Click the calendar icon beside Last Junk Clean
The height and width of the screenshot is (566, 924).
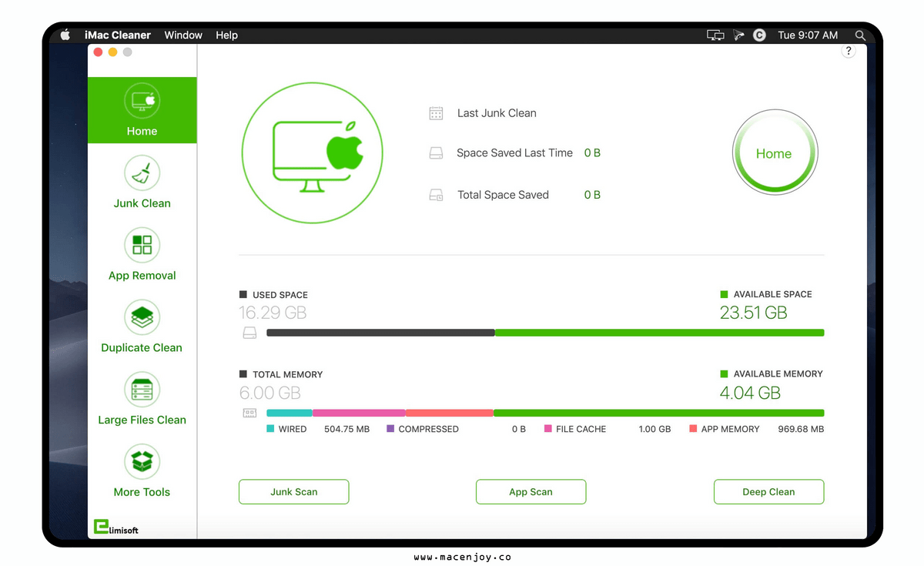[436, 113]
